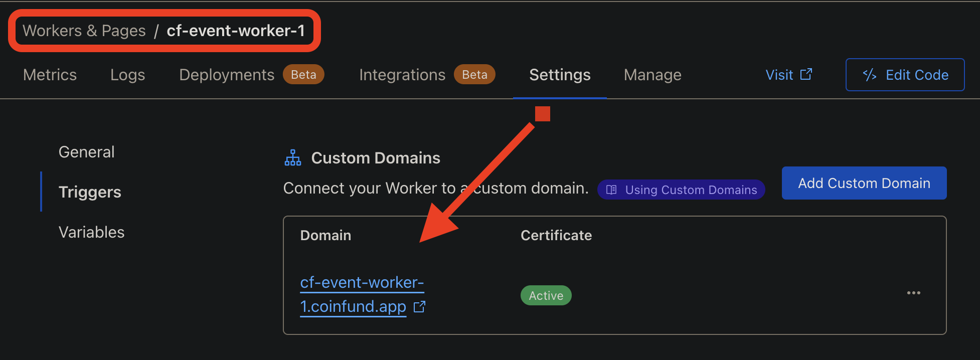The height and width of the screenshot is (360, 980).
Task: Click the Visit link
Action: pyautogui.click(x=788, y=75)
